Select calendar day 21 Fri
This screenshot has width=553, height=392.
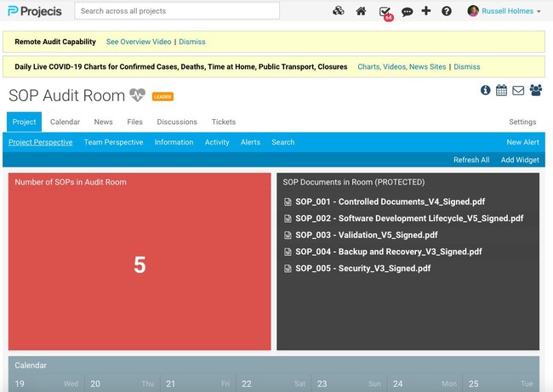198,383
